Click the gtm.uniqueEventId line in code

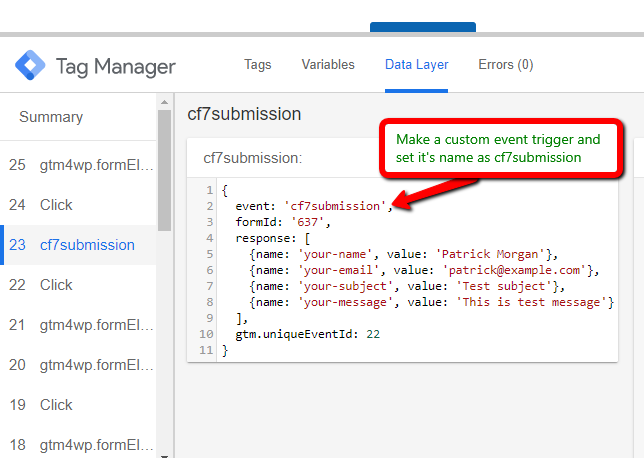(307, 334)
